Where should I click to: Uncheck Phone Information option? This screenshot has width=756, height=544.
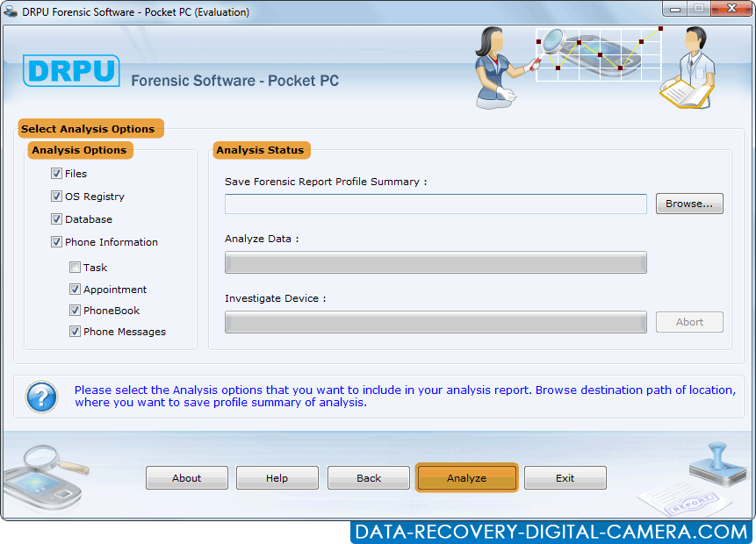pos(56,242)
